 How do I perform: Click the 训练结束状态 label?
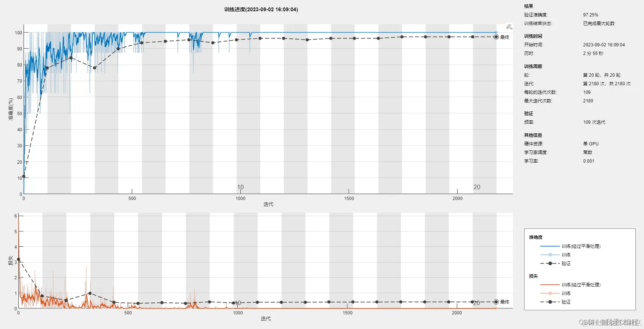538,24
